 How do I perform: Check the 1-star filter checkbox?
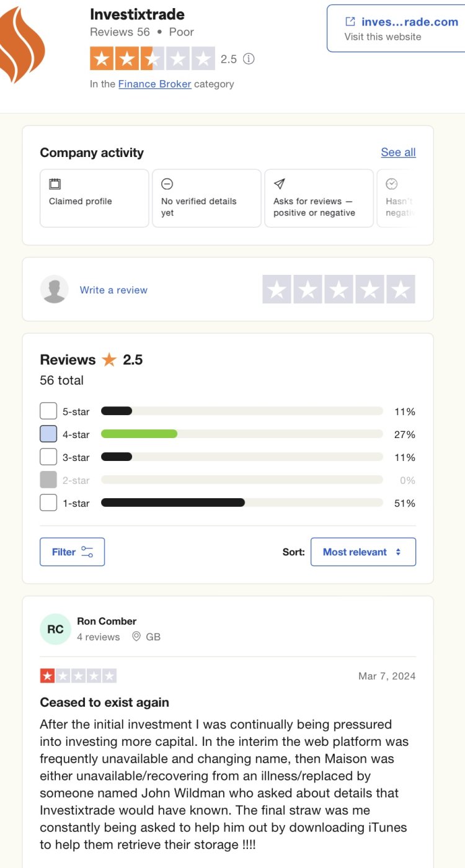pyautogui.click(x=48, y=503)
